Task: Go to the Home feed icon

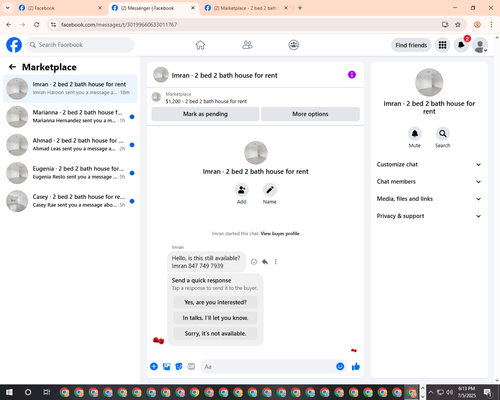Action: [200, 45]
